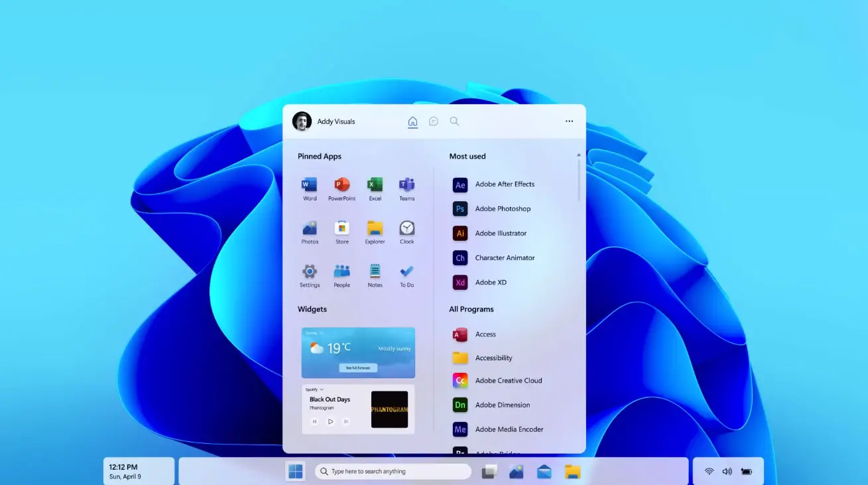
Task: Focus the taskbar search box
Action: point(393,471)
